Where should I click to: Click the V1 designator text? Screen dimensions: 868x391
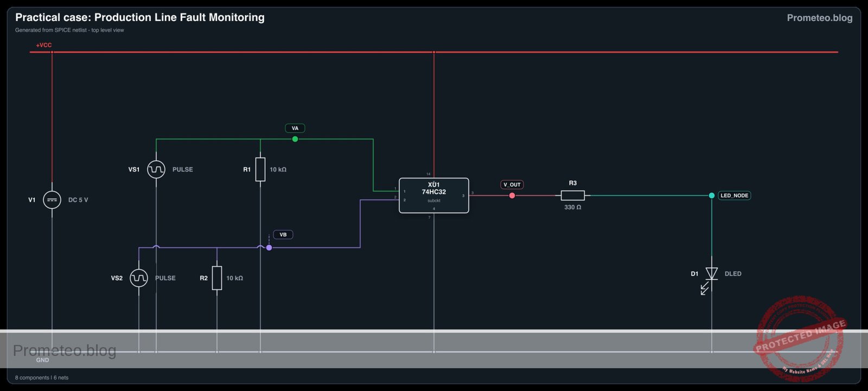click(x=32, y=200)
